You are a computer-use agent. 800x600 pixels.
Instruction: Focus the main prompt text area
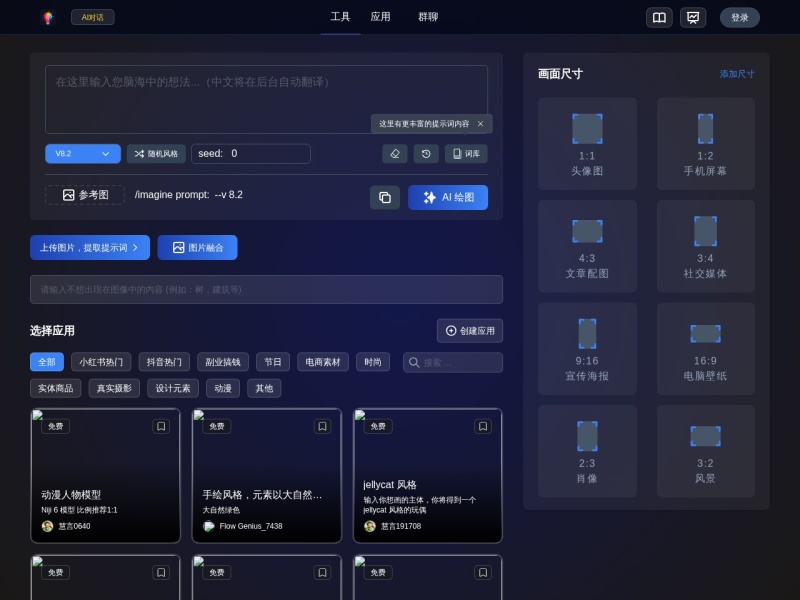point(266,99)
